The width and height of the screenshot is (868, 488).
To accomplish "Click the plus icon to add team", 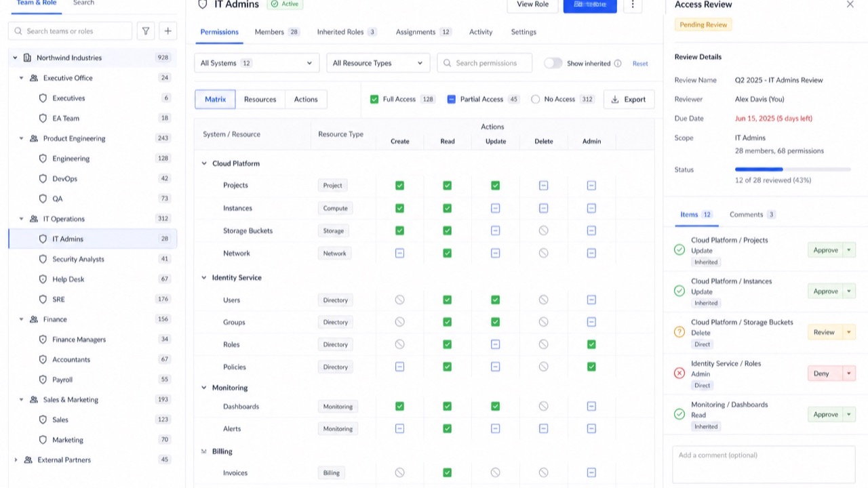I will click(168, 31).
